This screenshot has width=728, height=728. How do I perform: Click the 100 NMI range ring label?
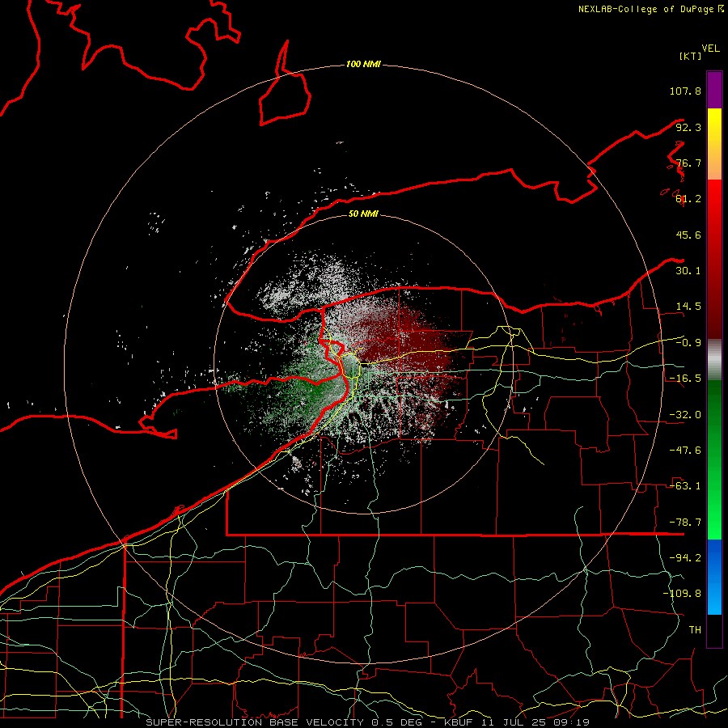pyautogui.click(x=363, y=64)
